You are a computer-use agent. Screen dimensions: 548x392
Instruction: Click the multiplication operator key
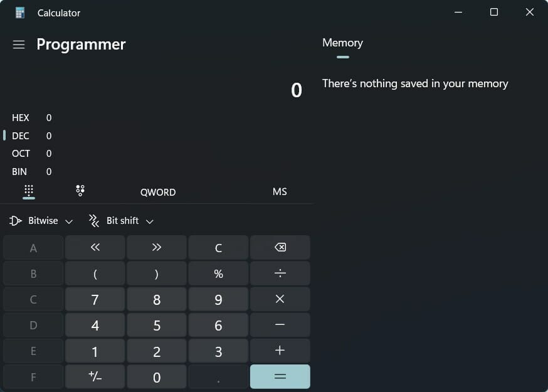(280, 299)
